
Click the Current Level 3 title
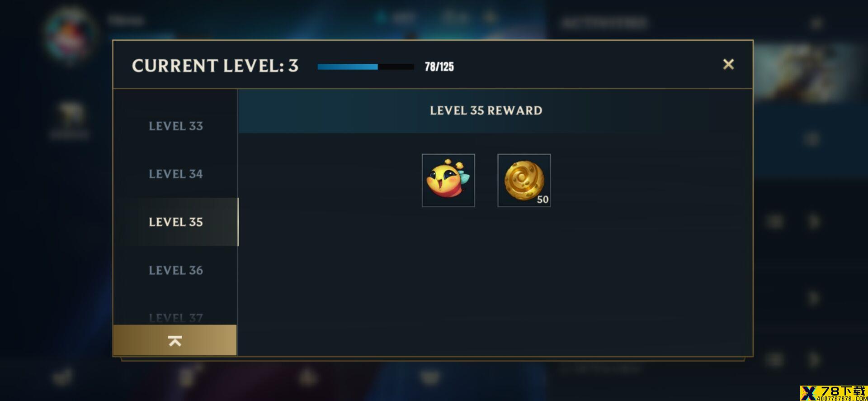[215, 66]
